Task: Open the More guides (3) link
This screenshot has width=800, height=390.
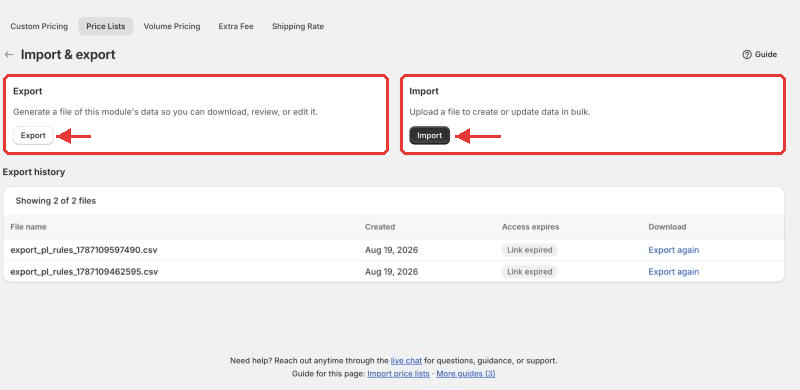Action: pos(466,374)
